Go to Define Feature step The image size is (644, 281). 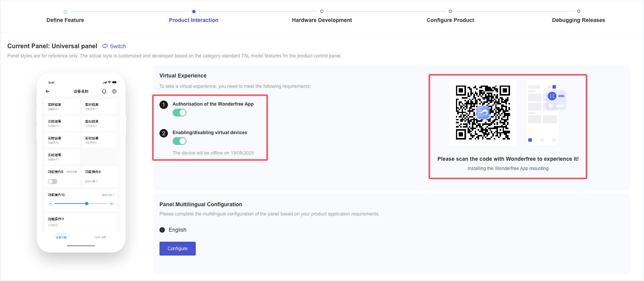click(x=65, y=20)
